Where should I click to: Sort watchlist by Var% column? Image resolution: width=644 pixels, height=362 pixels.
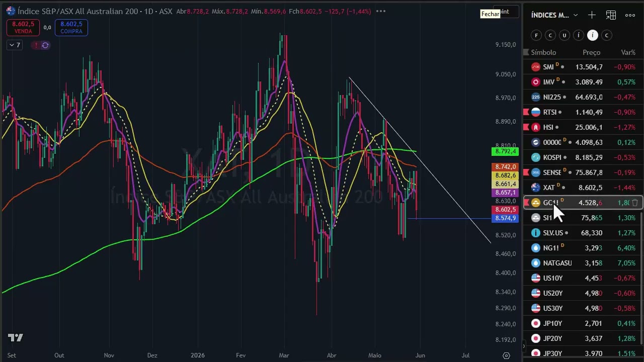click(x=628, y=52)
